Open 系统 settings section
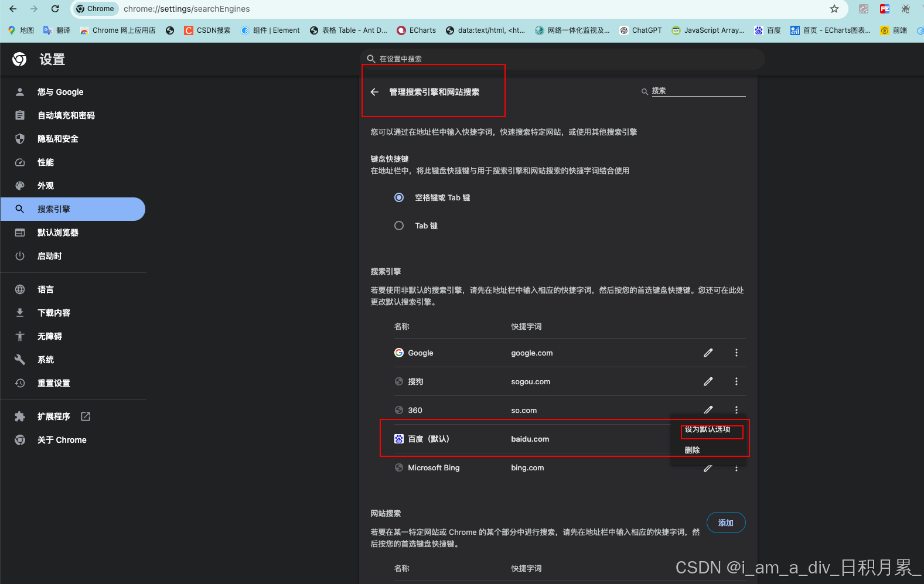 73,360
